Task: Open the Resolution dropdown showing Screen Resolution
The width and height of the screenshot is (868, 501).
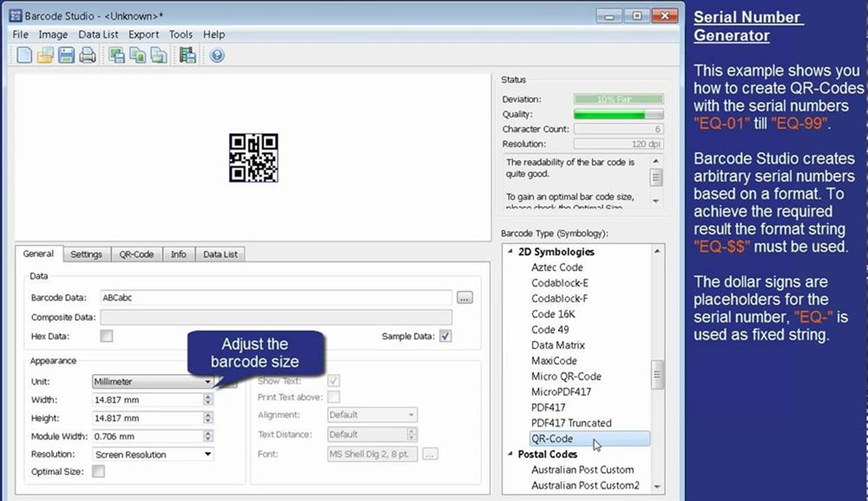Action: 153,454
